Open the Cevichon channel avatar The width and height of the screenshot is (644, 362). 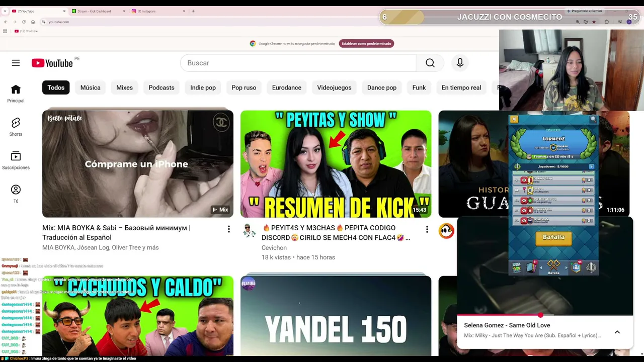(249, 231)
